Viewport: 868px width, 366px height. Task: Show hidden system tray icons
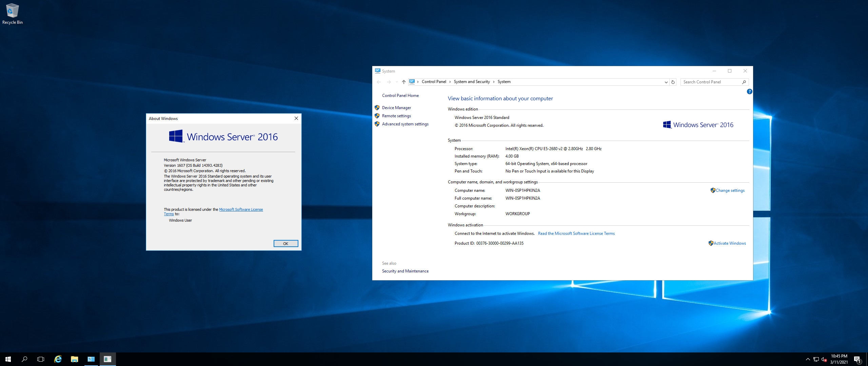[x=808, y=359]
